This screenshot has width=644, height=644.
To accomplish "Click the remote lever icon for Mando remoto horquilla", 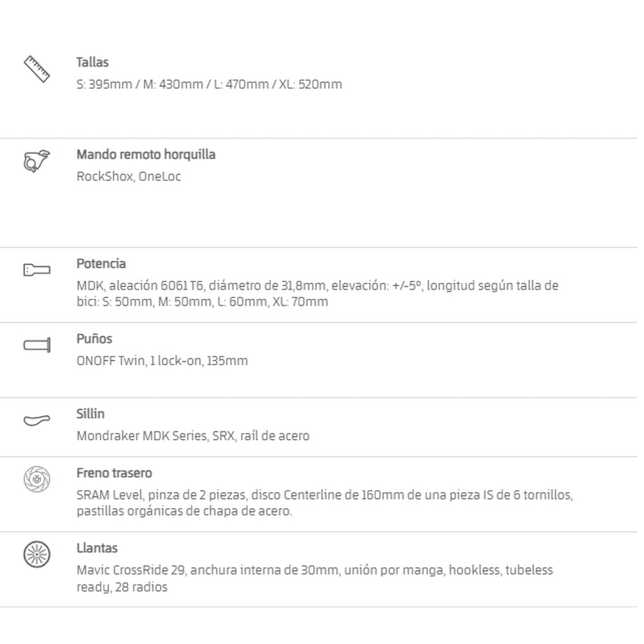I will pyautogui.click(x=37, y=161).
